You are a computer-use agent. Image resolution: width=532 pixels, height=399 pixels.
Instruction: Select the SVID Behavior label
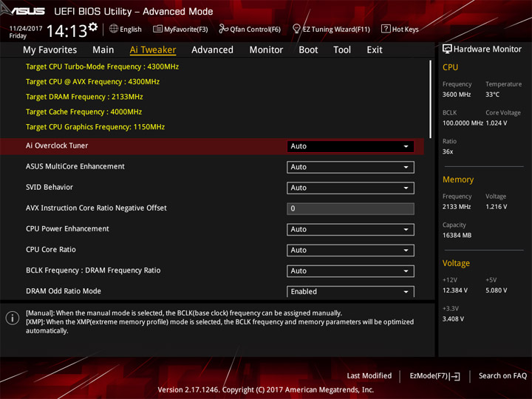click(50, 187)
